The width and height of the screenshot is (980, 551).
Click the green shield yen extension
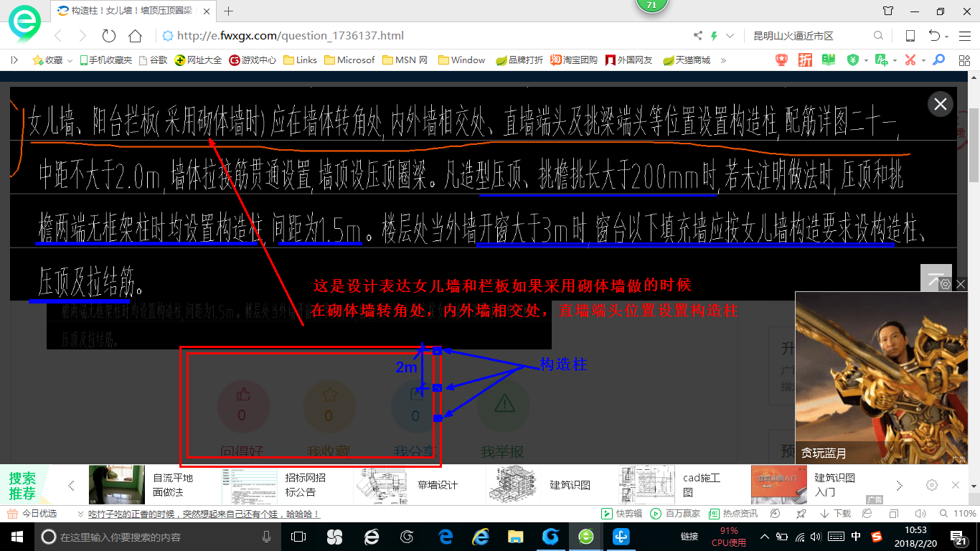tap(853, 60)
